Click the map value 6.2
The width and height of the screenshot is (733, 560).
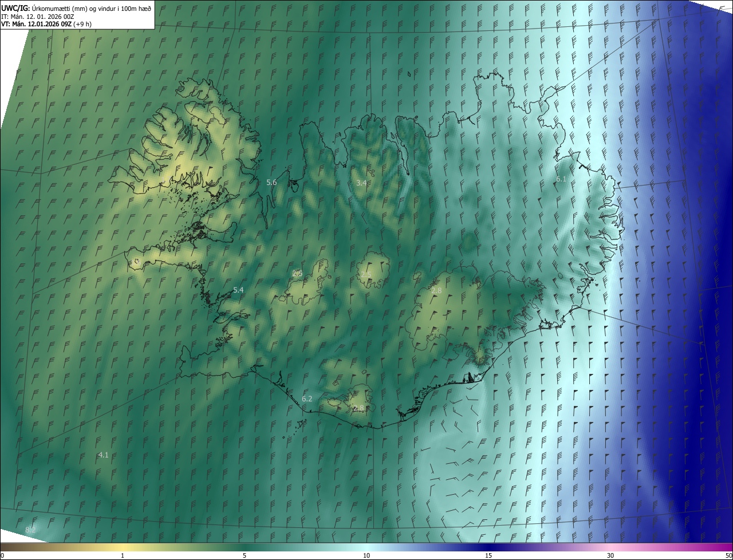pos(306,399)
